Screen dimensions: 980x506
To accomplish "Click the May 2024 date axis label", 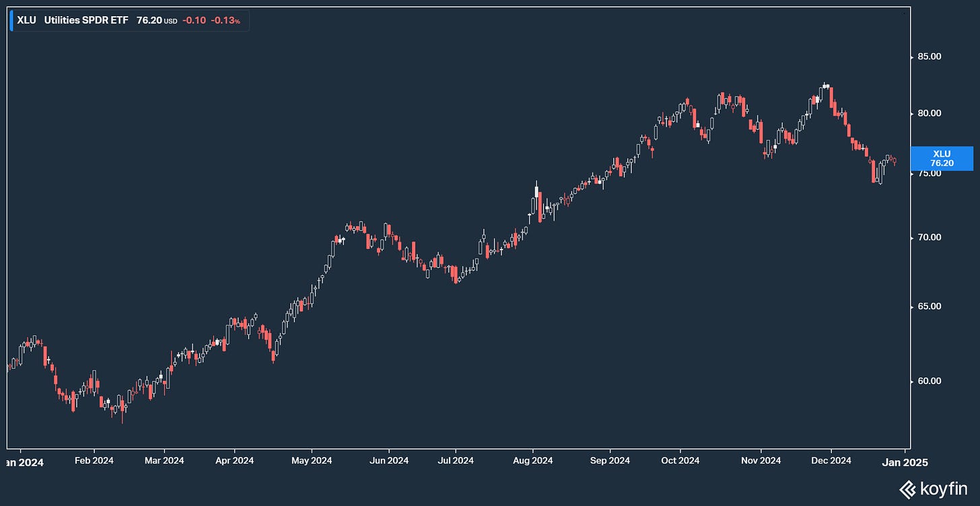I will (x=312, y=461).
